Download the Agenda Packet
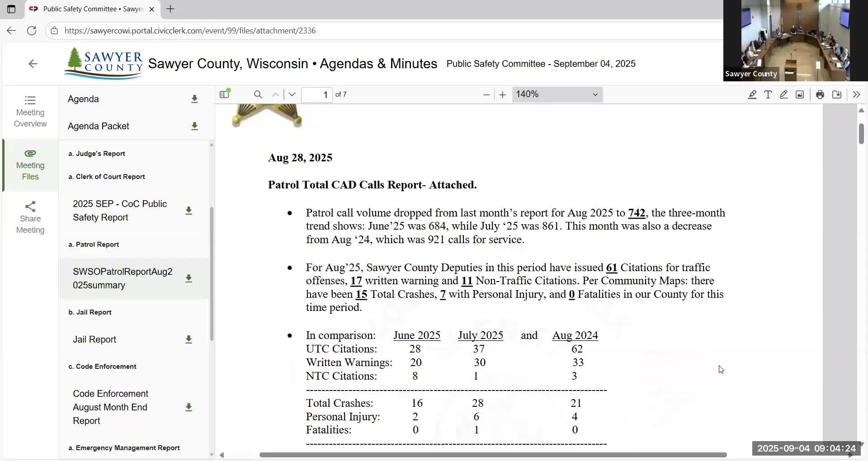868x461 pixels. tap(194, 126)
